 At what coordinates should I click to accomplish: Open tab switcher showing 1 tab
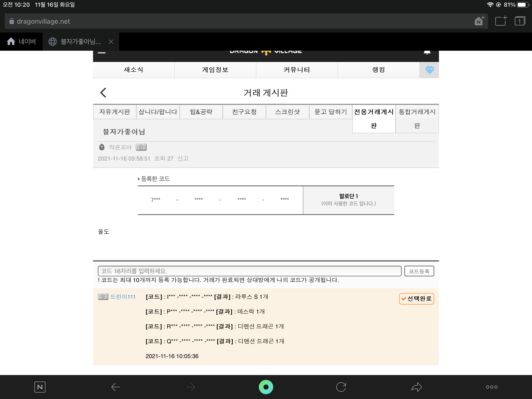pyautogui.click(x=520, y=21)
